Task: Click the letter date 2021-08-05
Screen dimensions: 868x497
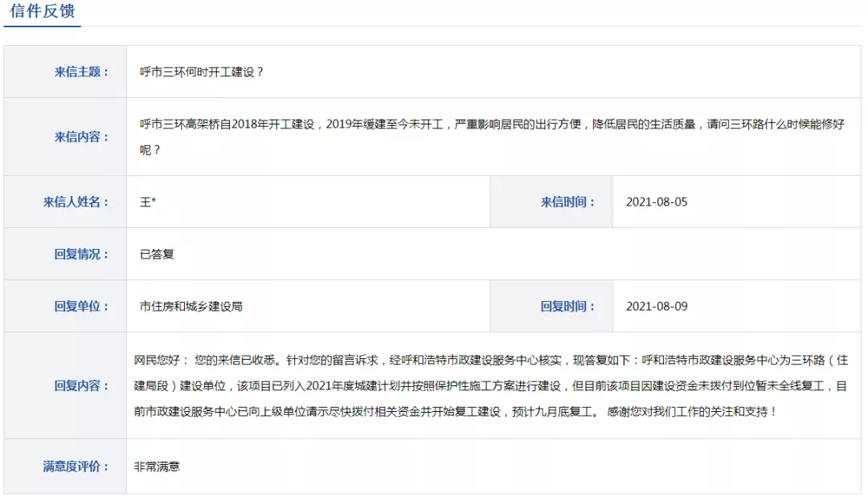Action: 657,202
